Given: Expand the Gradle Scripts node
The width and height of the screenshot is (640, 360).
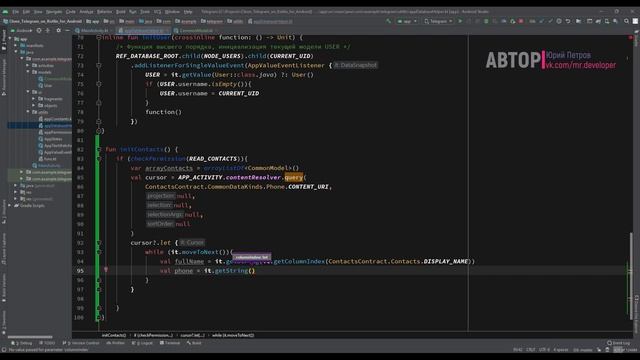Looking at the screenshot, I should (10, 205).
